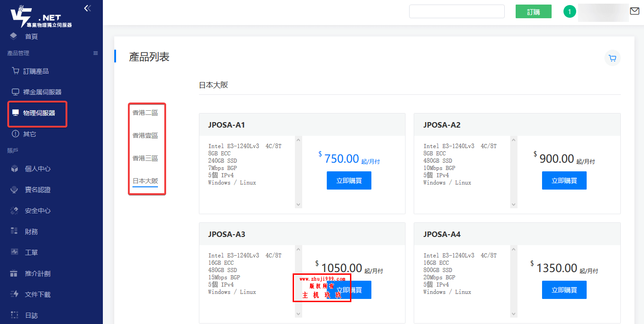Open the shopping cart icon in 產品列表

coord(612,58)
